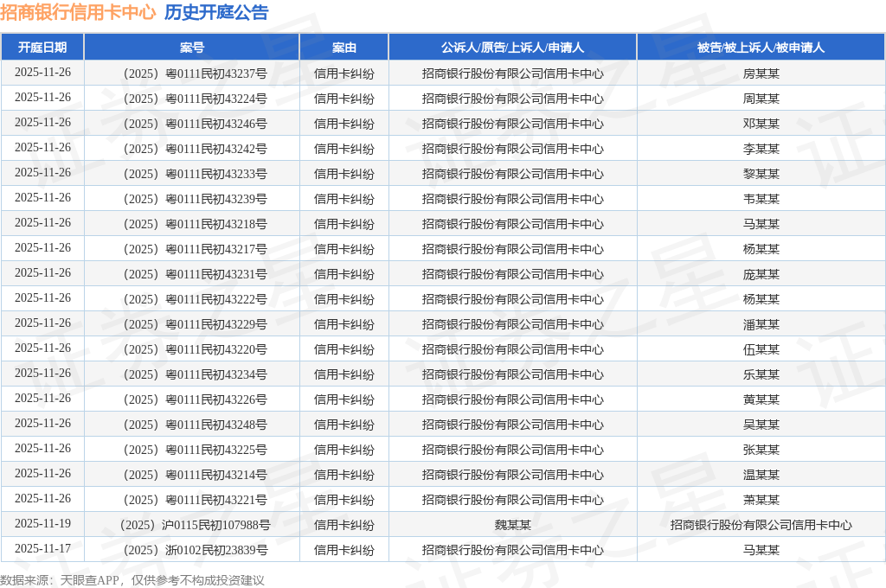
Task: Select case number 粤0111民初43220号
Action: 195,349
